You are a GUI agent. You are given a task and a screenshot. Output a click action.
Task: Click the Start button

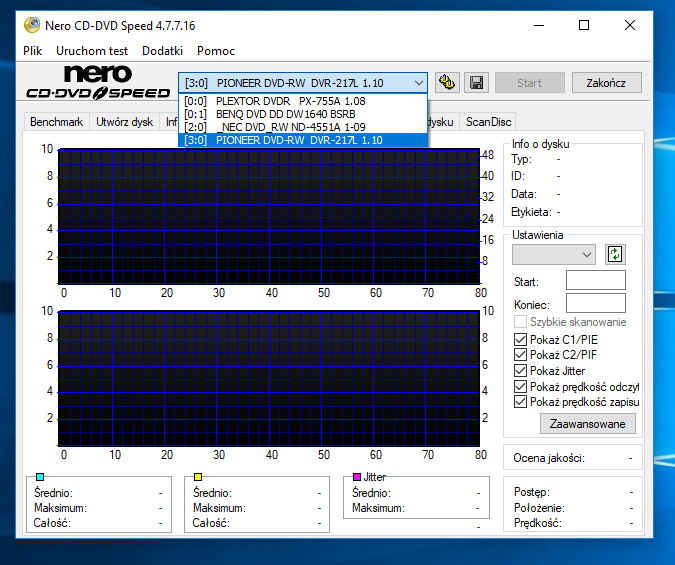click(529, 83)
